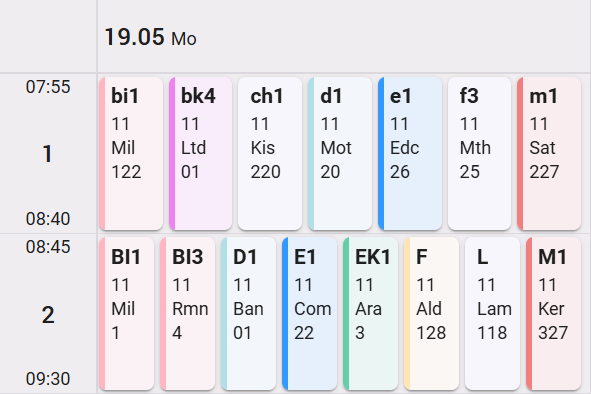Open the bi1 lesson card with Mil
The image size is (591, 394).
pos(131,153)
